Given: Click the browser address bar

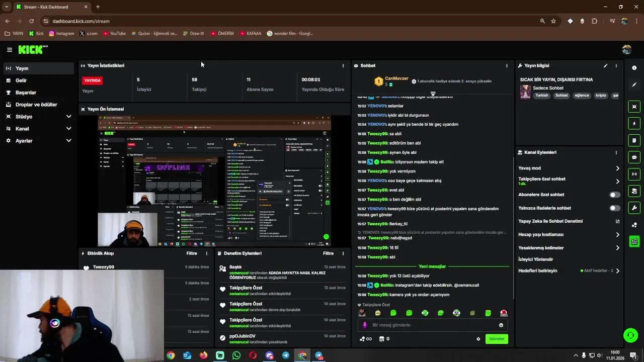Looking at the screenshot, I should [x=292, y=21].
